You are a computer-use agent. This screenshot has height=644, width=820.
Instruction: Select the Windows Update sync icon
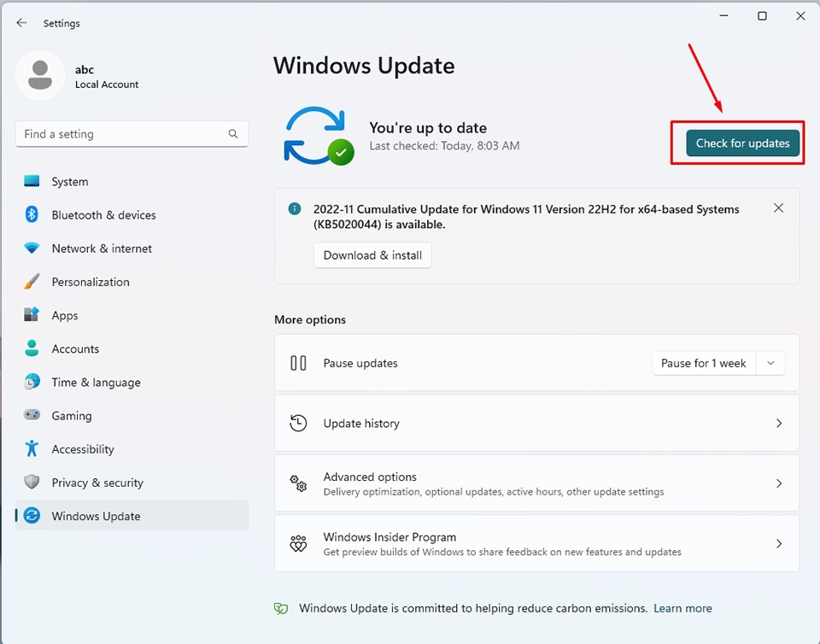[x=32, y=516]
